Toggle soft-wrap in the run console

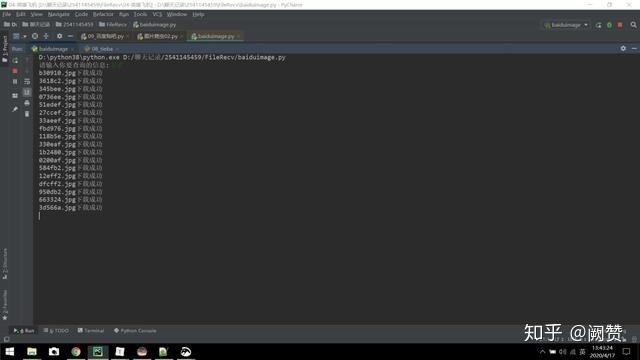point(27,82)
